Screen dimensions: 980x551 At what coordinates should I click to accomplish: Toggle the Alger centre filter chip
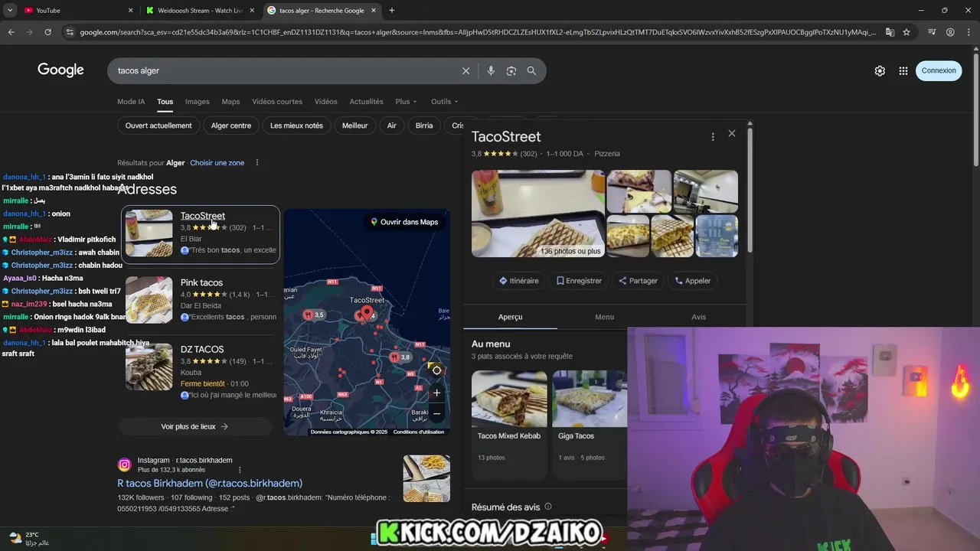pyautogui.click(x=231, y=126)
